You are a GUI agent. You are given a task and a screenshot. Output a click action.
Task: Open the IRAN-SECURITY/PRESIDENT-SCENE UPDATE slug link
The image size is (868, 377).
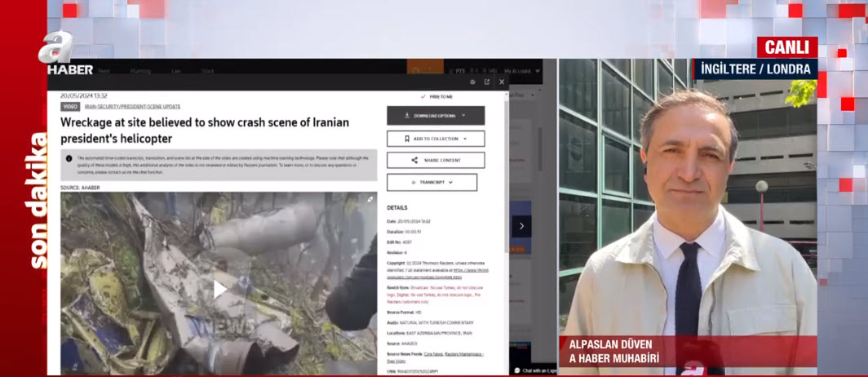pos(132,107)
